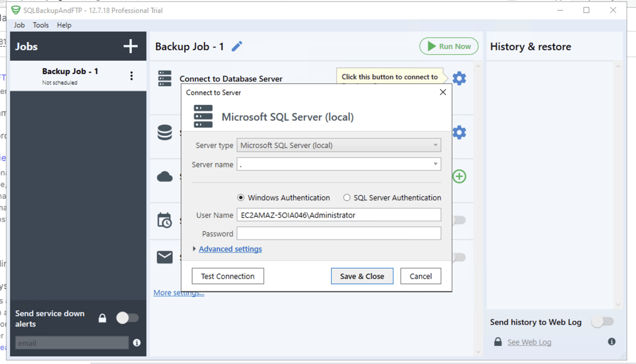The image size is (636, 364).
Task: Click the Run Now button
Action: (x=448, y=46)
